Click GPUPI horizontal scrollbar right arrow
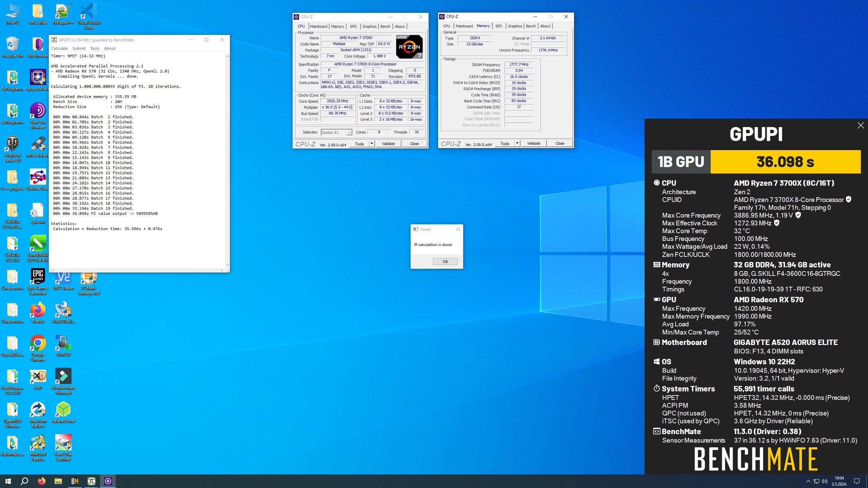The image size is (868, 488). pos(222,270)
